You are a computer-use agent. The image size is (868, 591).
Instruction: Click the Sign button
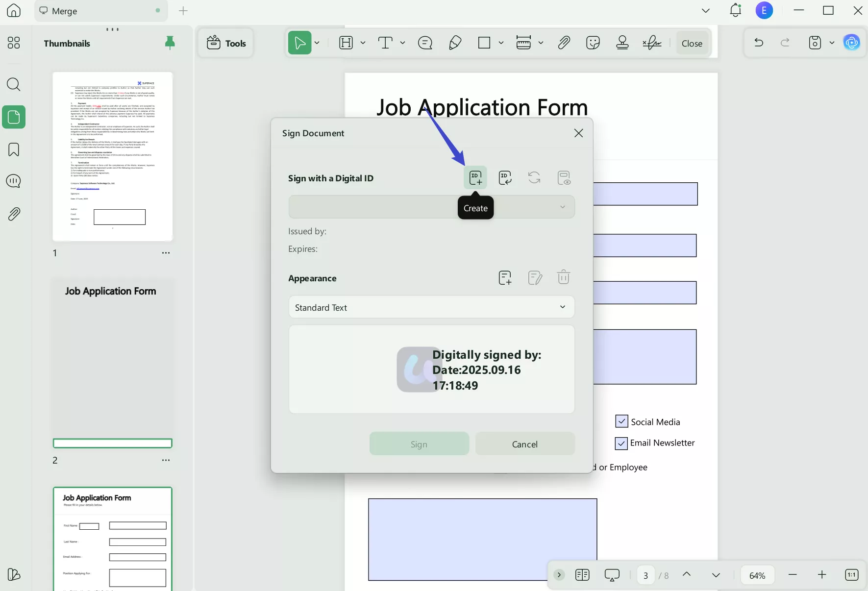pos(419,443)
